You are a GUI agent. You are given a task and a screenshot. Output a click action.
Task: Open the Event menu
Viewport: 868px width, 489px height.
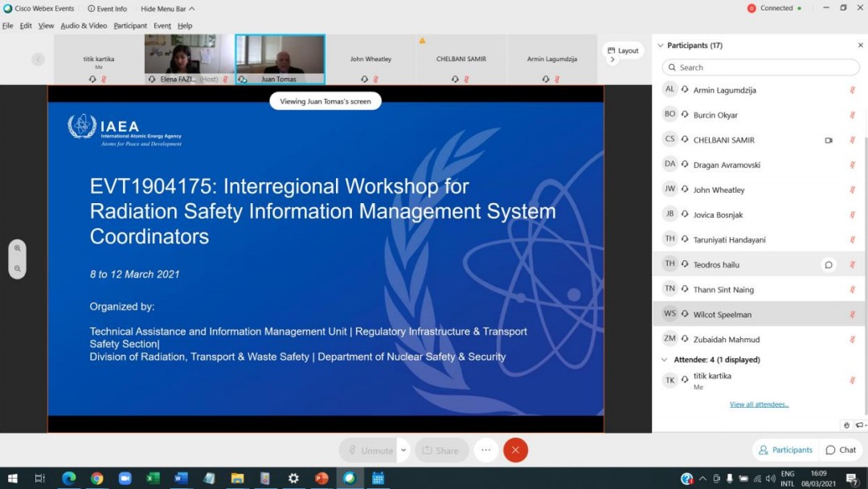coord(162,26)
